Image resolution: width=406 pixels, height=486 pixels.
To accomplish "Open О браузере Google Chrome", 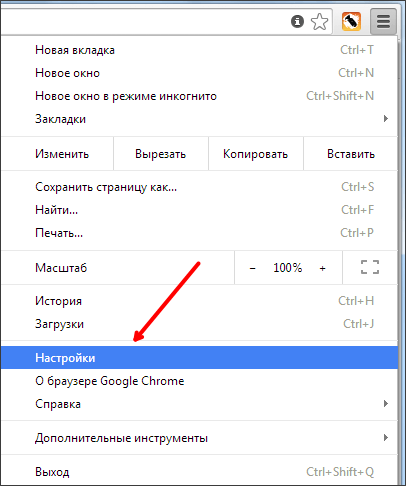I will [x=199, y=381].
